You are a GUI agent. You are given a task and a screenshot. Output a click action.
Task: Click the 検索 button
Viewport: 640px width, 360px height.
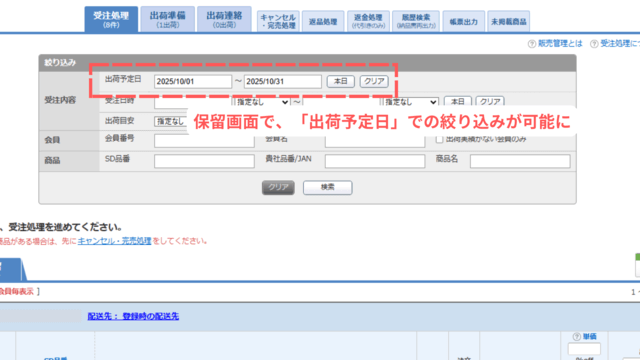coord(327,187)
